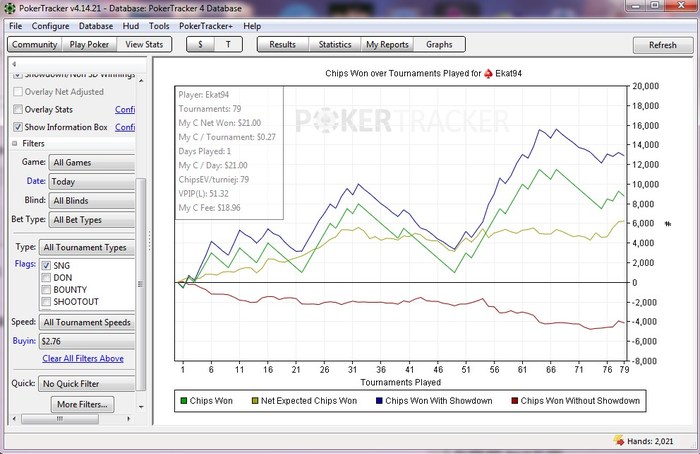
Task: Click the Overlay Stats Configure link
Action: point(125,109)
